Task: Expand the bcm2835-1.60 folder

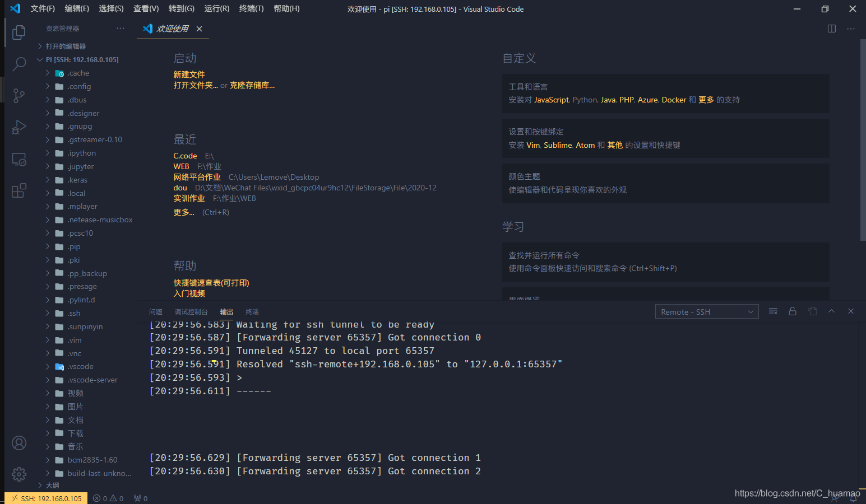Action: coord(92,460)
